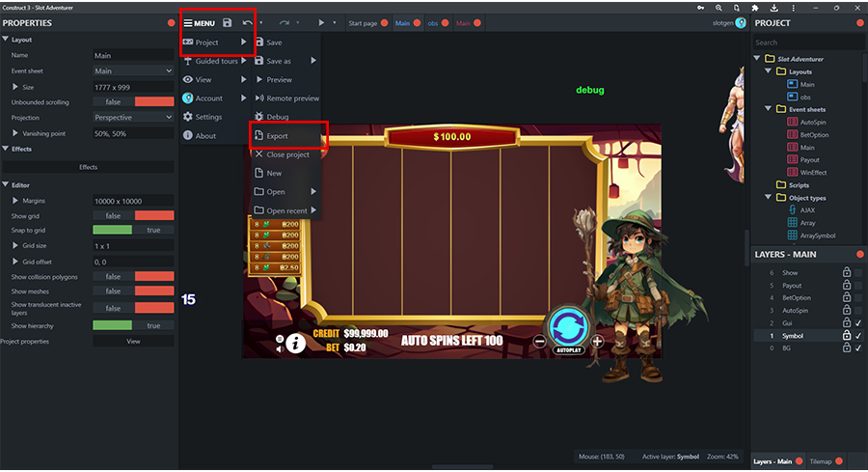This screenshot has height=472, width=868.
Task: Select Debug in Project submenu
Action: (286, 117)
